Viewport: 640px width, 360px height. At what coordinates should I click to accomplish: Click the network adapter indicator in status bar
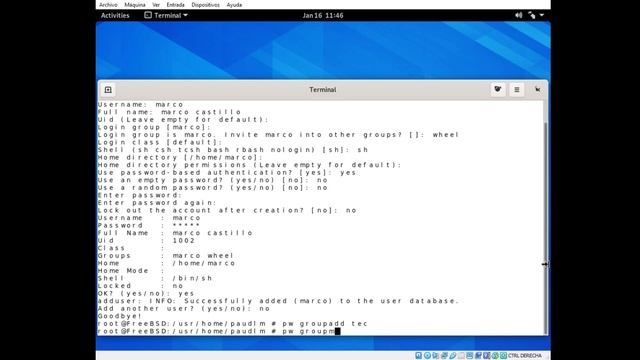tap(444, 356)
